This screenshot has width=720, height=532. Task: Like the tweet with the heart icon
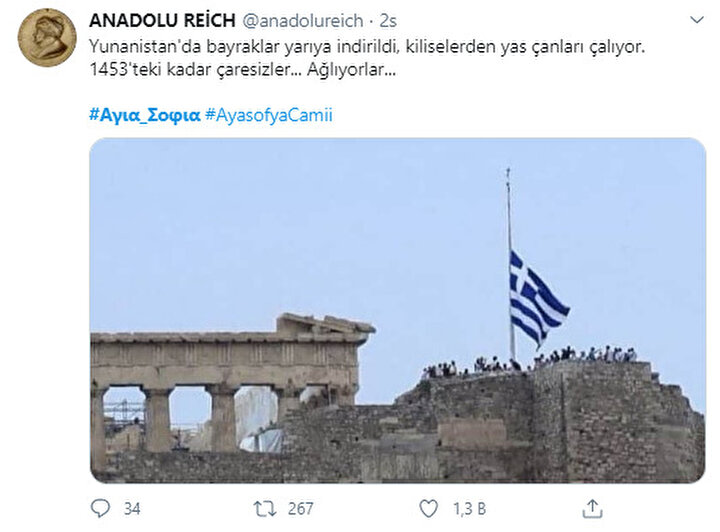tap(428, 509)
